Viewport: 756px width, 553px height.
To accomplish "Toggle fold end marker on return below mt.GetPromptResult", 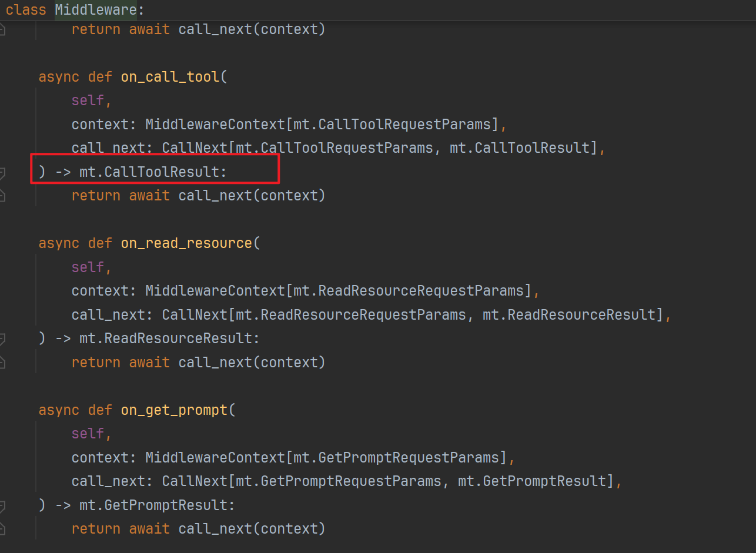I will [2, 529].
